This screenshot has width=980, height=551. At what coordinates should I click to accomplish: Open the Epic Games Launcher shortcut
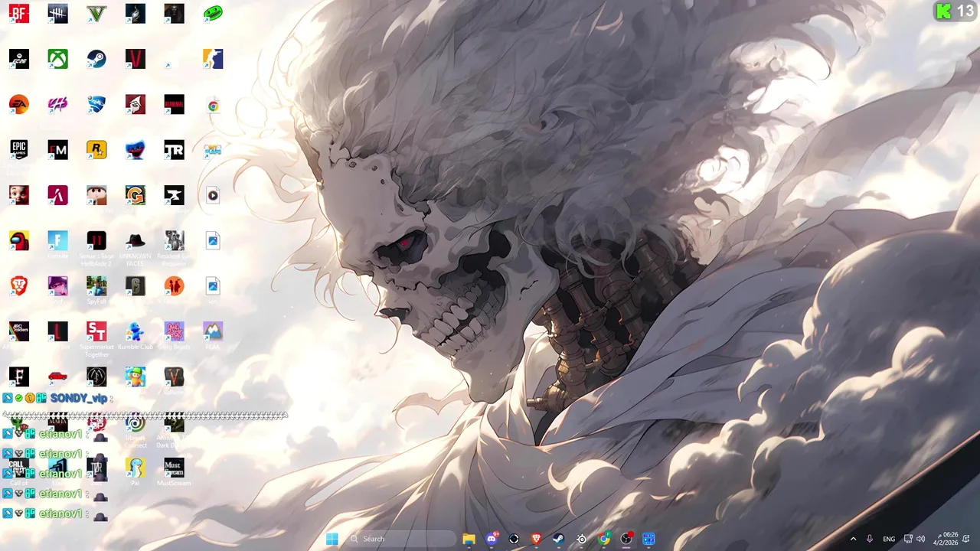pos(19,149)
